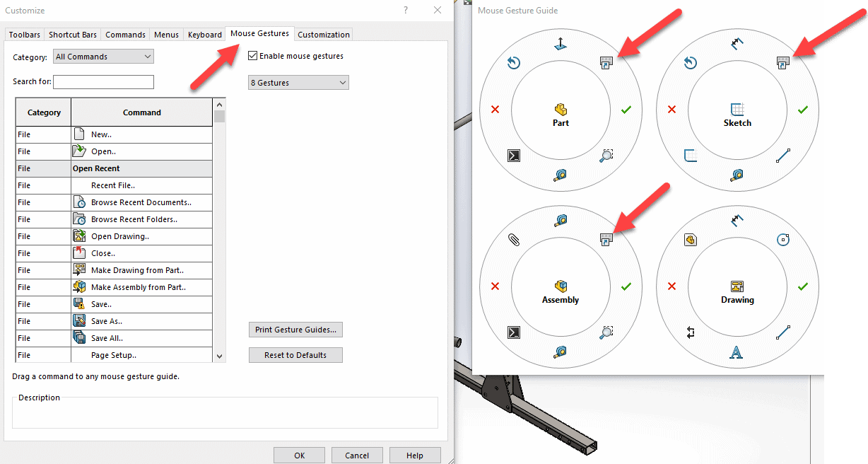Open the Menus tab
The image size is (868, 464).
click(166, 35)
